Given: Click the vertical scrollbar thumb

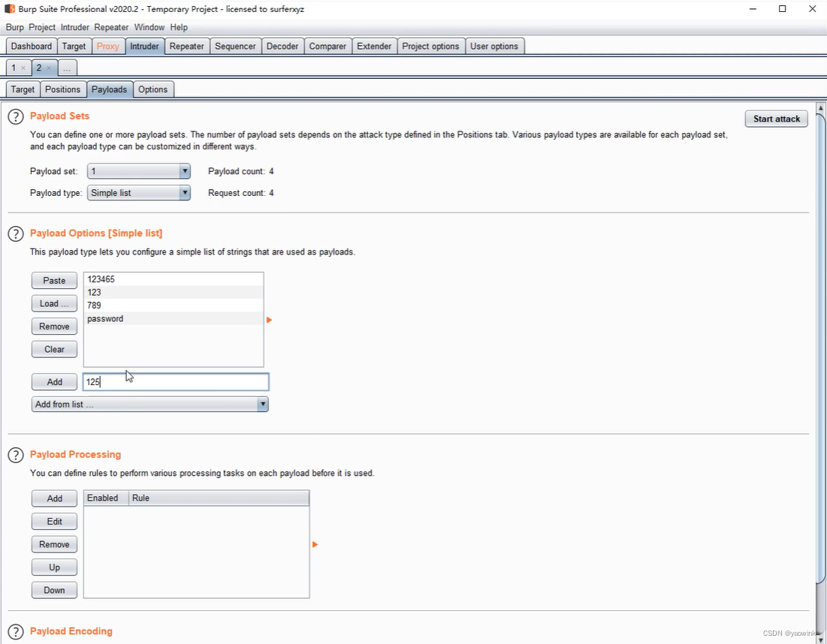Looking at the screenshot, I should 821,348.
